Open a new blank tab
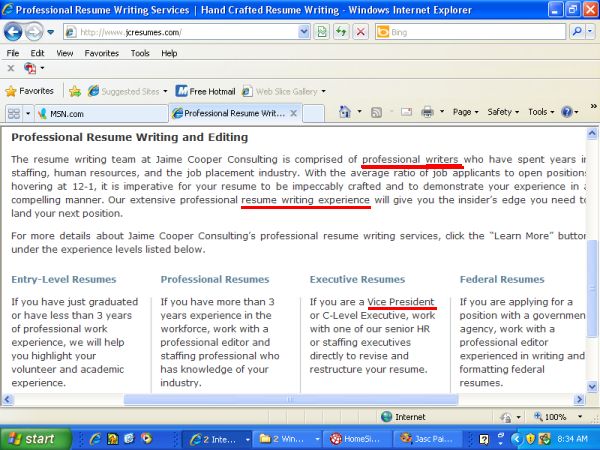The height and width of the screenshot is (450, 600). click(x=313, y=114)
